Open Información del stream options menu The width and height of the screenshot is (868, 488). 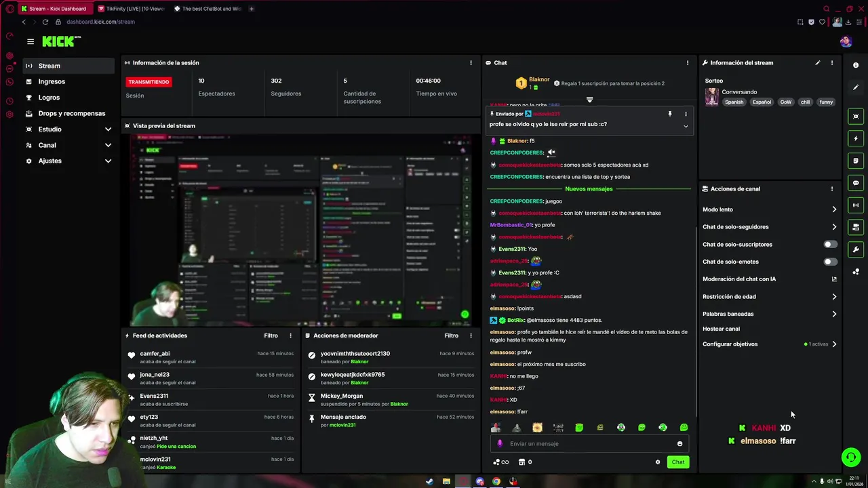[x=832, y=62]
